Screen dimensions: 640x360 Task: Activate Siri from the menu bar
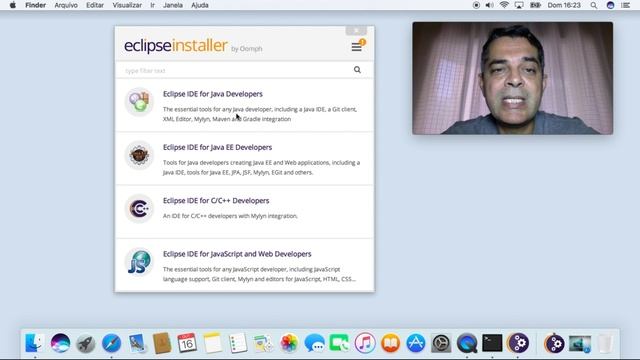(610, 5)
